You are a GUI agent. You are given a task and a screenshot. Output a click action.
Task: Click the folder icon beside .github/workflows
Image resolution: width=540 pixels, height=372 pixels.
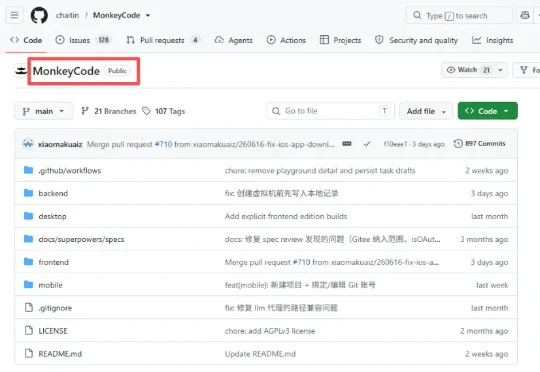29,170
